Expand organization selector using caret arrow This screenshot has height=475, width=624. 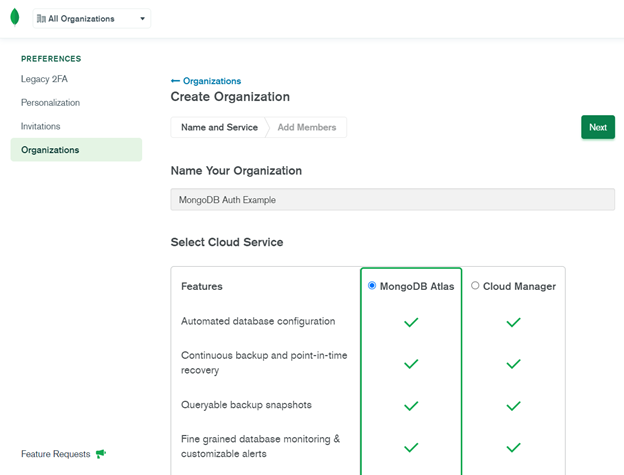pyautogui.click(x=142, y=18)
